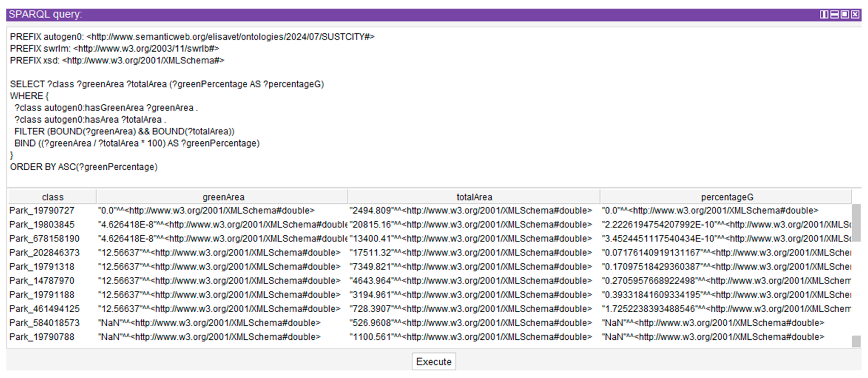Click the greenArea column header

coord(223,197)
